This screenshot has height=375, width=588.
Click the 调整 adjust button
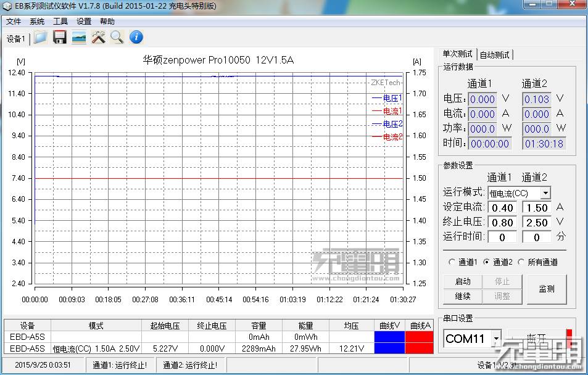(x=502, y=296)
